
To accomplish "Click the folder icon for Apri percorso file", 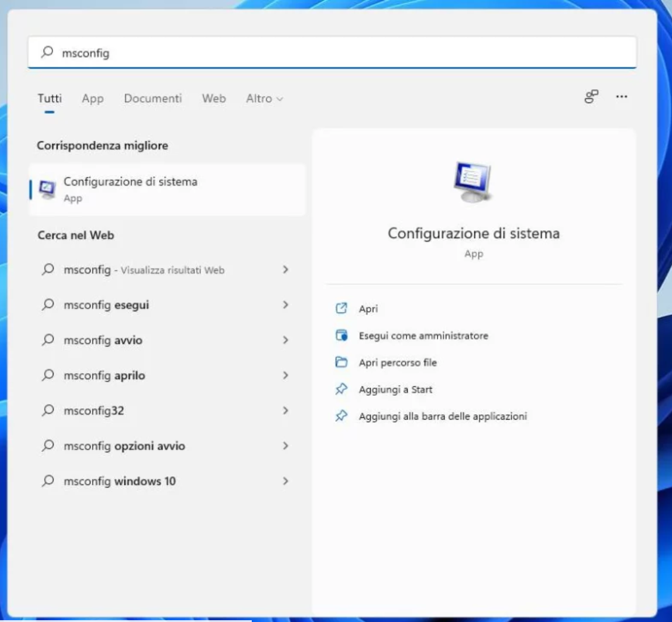I will click(x=341, y=362).
